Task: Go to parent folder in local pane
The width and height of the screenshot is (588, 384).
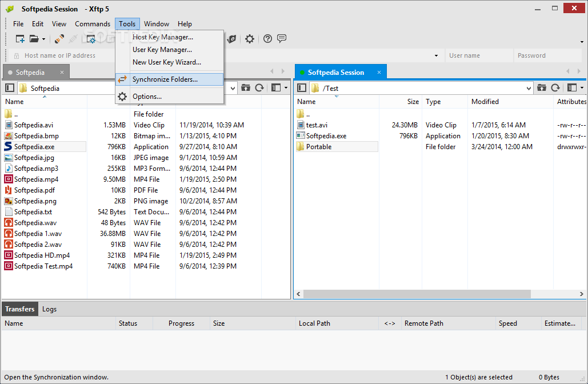Action: pos(246,88)
